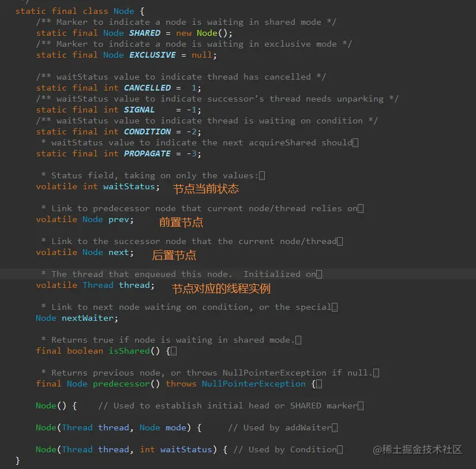Click the next field name

click(x=119, y=252)
